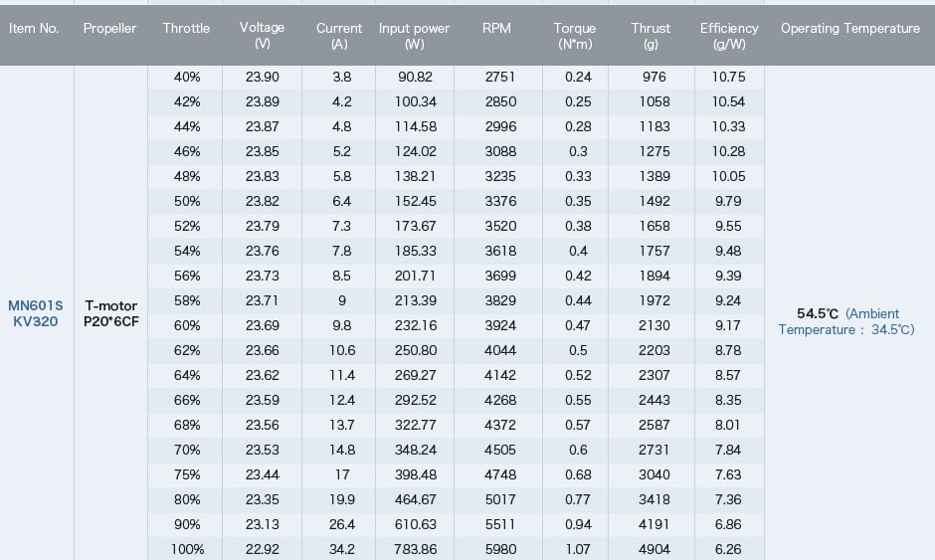Click the Efficiency (g/W) column header
The height and width of the screenshot is (560, 935).
pos(729,36)
